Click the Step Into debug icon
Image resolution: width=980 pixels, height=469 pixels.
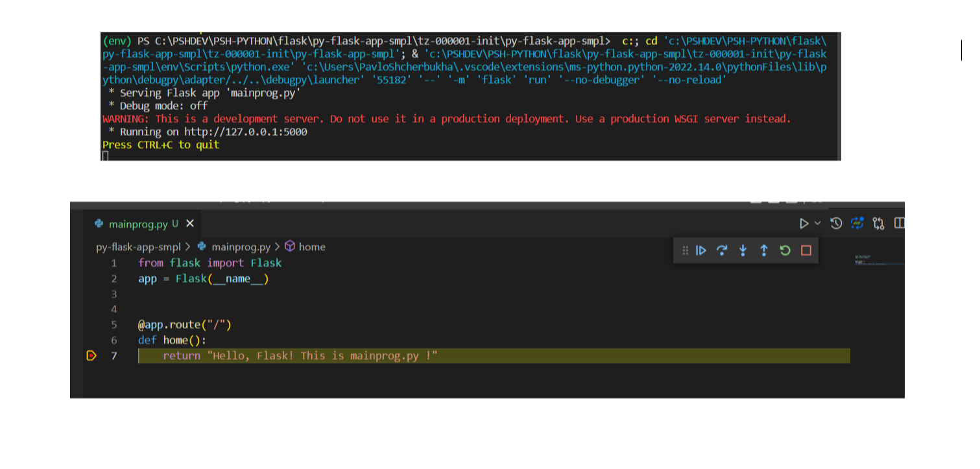click(x=743, y=250)
